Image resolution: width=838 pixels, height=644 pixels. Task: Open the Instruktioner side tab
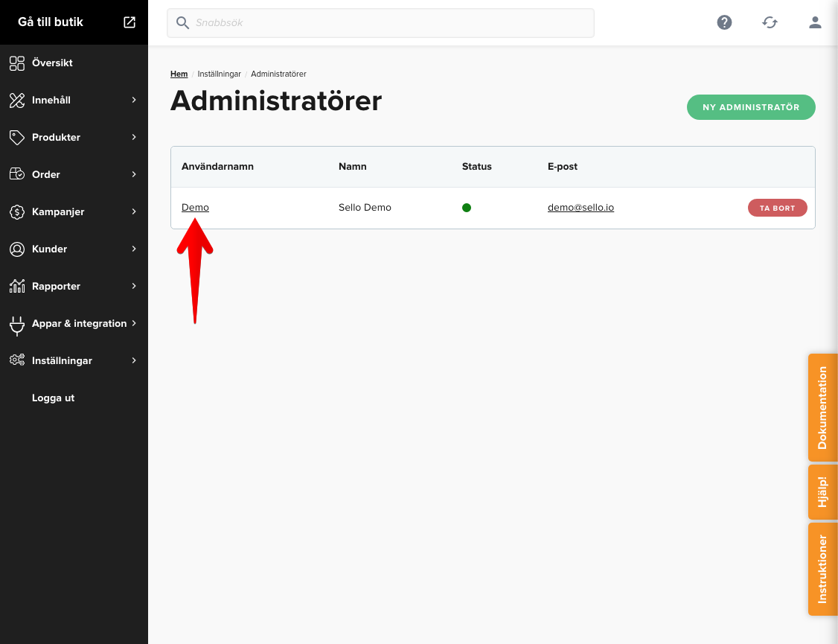click(822, 570)
